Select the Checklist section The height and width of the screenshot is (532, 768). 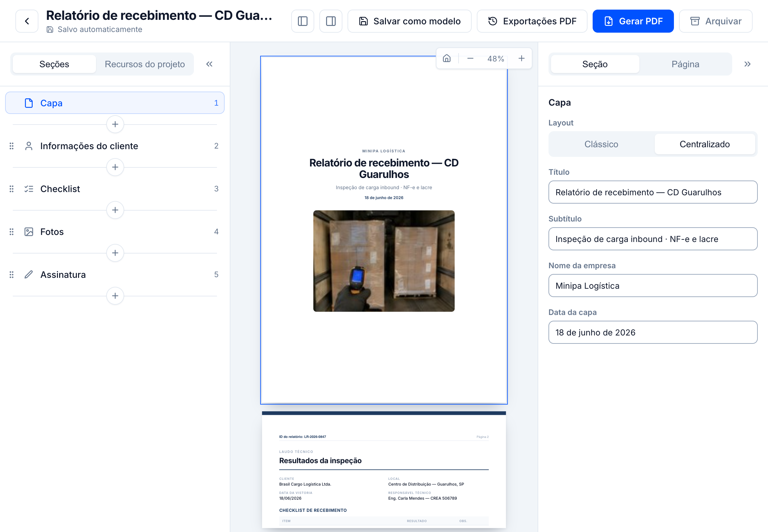coord(115,189)
